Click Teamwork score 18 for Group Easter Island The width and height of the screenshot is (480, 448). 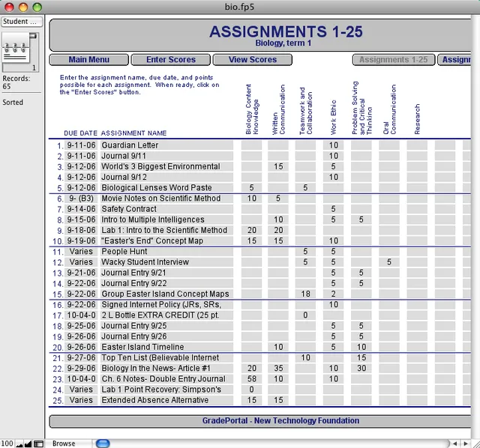pyautogui.click(x=305, y=294)
